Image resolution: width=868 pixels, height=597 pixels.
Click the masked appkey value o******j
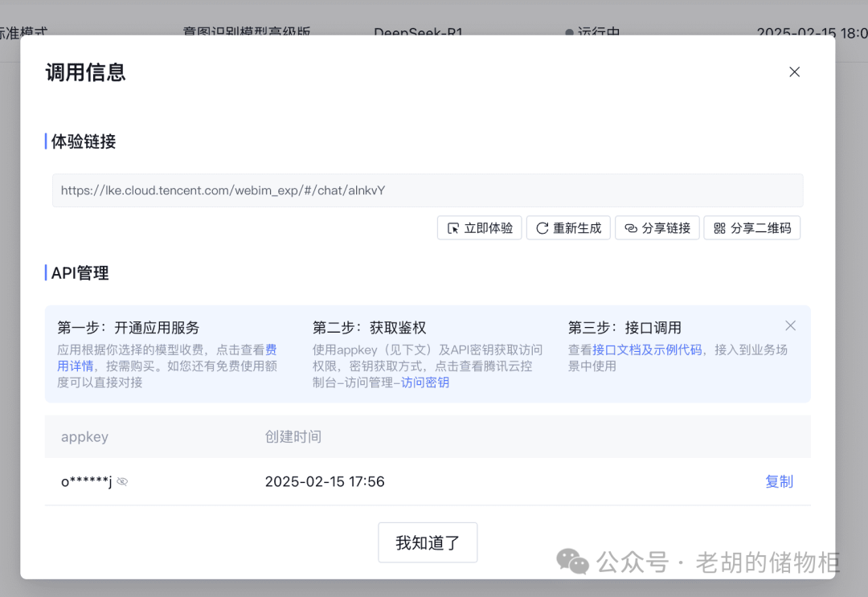(86, 481)
